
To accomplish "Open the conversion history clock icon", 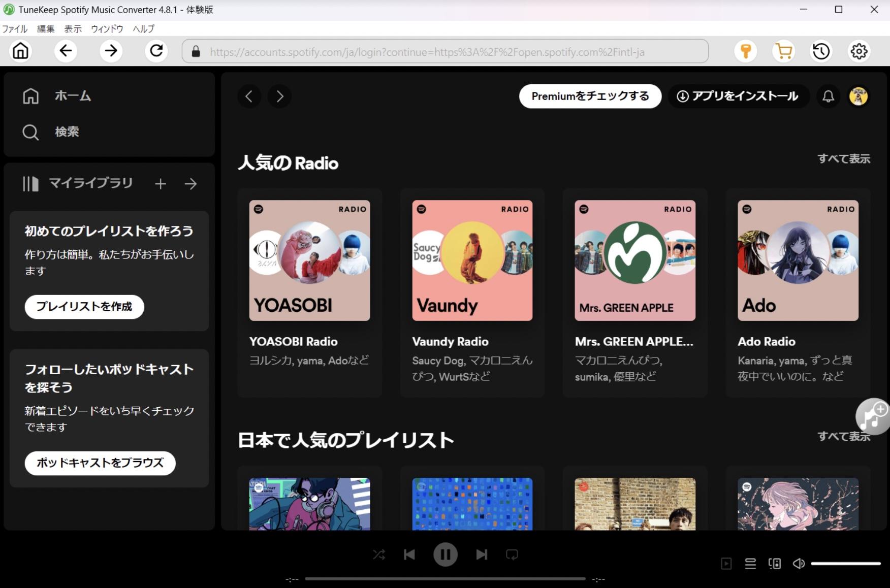I will 821,51.
